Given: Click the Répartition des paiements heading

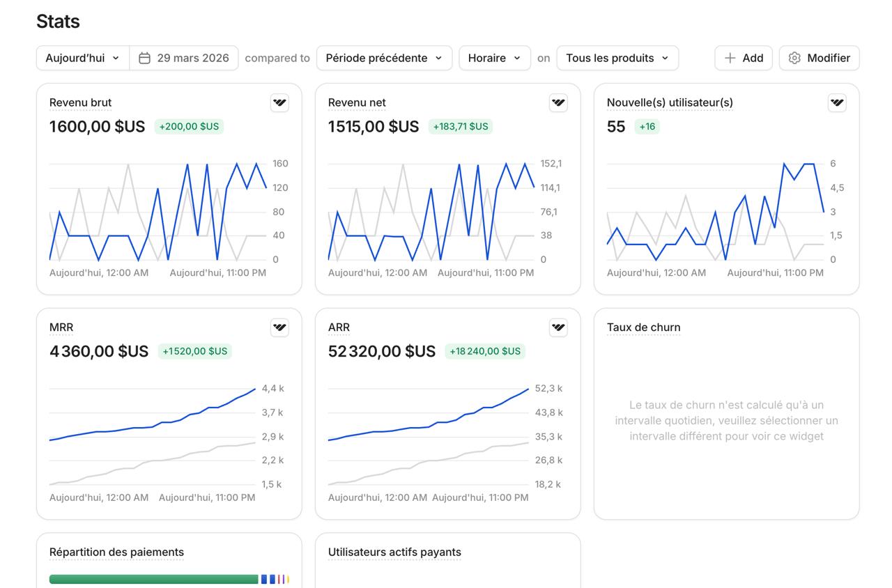Looking at the screenshot, I should point(116,552).
